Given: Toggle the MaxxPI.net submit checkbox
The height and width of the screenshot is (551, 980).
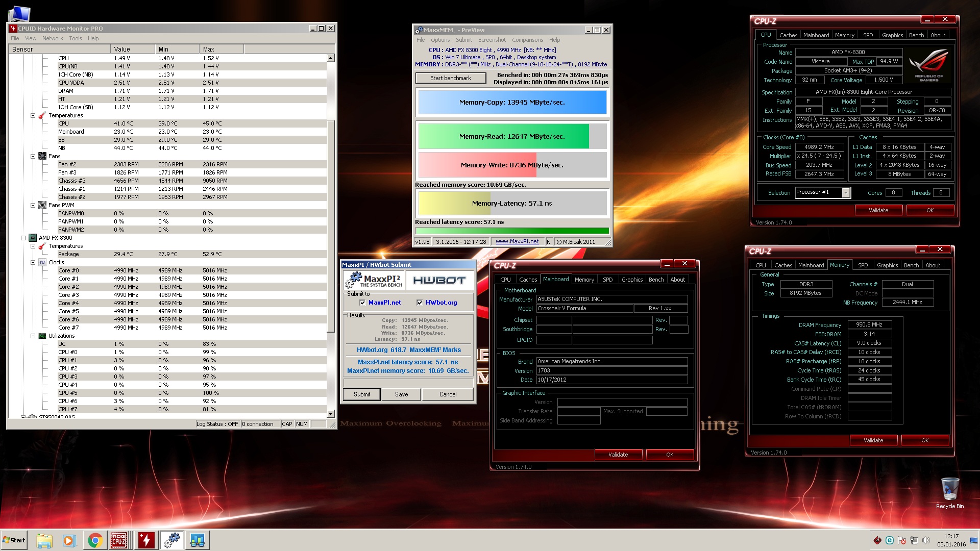Looking at the screenshot, I should tap(362, 303).
